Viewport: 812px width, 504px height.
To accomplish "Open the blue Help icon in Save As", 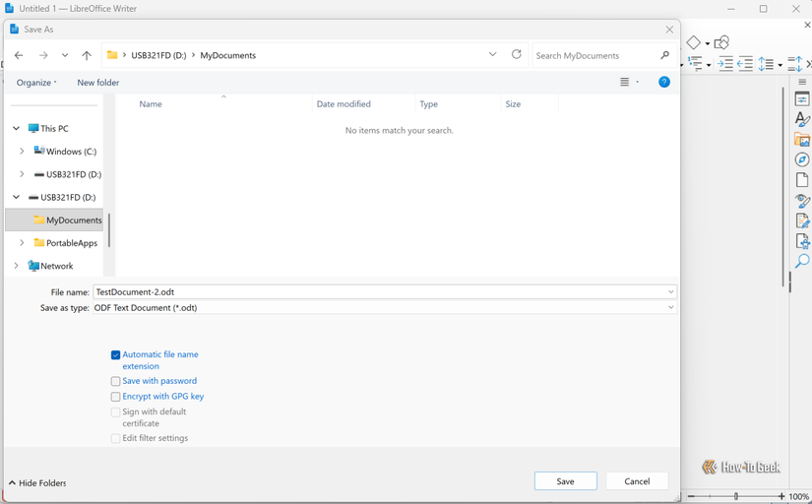I will coord(664,82).
